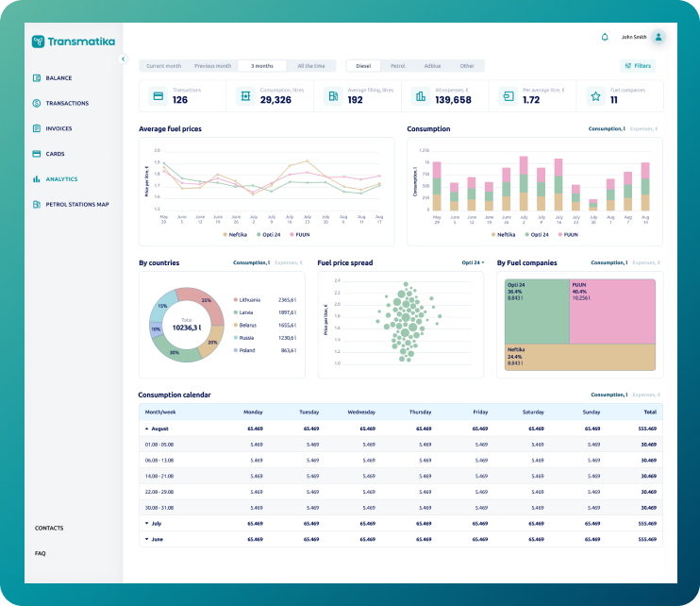Viewport: 700px width, 606px height.
Task: Open the notifications bell icon
Action: pyautogui.click(x=605, y=37)
